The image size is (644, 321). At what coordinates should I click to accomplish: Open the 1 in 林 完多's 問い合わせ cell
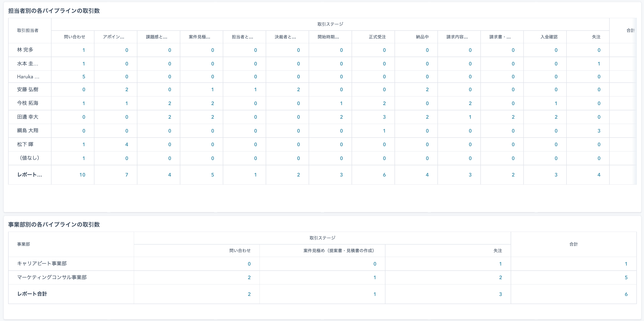coord(84,50)
